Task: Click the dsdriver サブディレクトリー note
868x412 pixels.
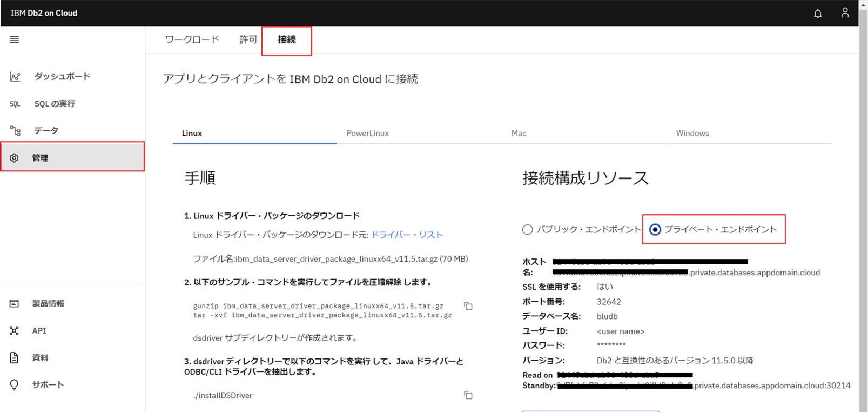Action: pyautogui.click(x=275, y=338)
